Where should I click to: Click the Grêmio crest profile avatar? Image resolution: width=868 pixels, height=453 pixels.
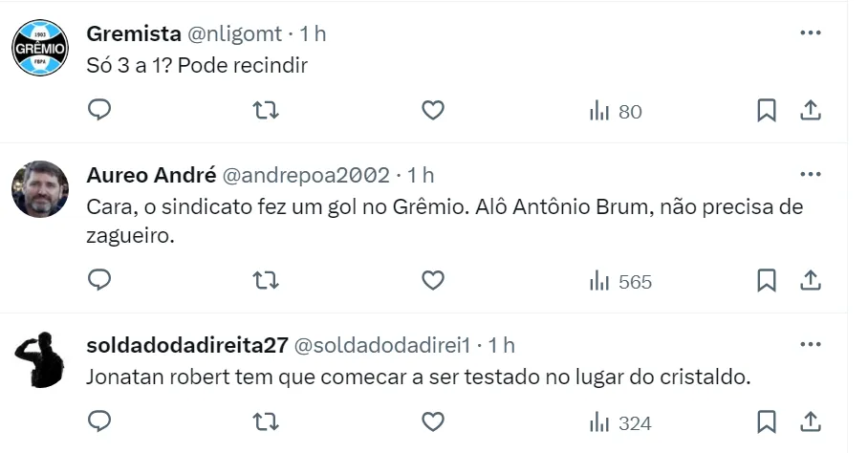[x=40, y=48]
